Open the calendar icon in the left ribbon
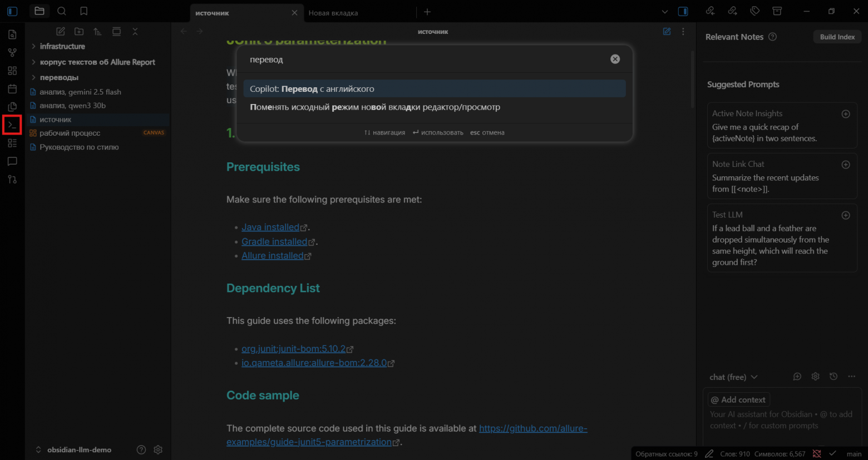Image resolution: width=868 pixels, height=460 pixels. [x=12, y=88]
